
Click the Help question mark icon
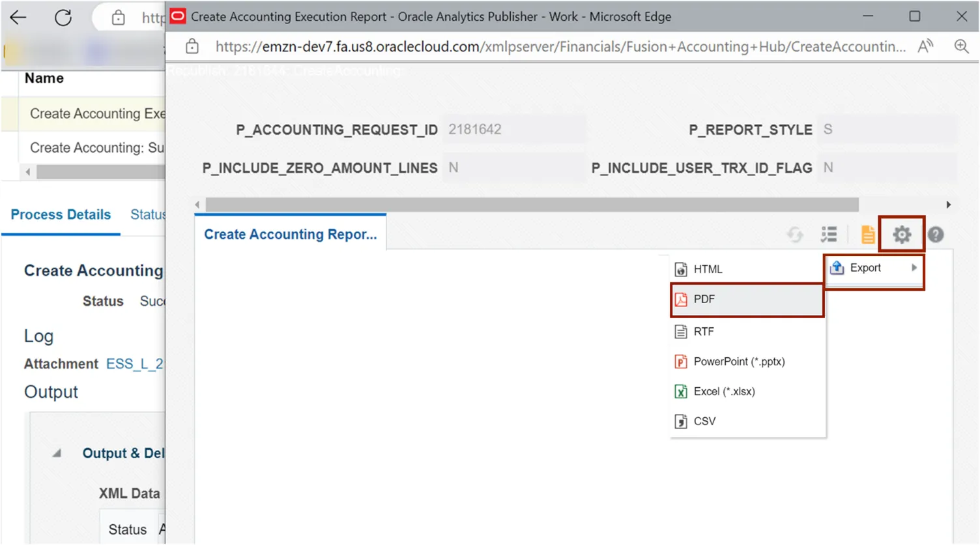click(x=936, y=235)
